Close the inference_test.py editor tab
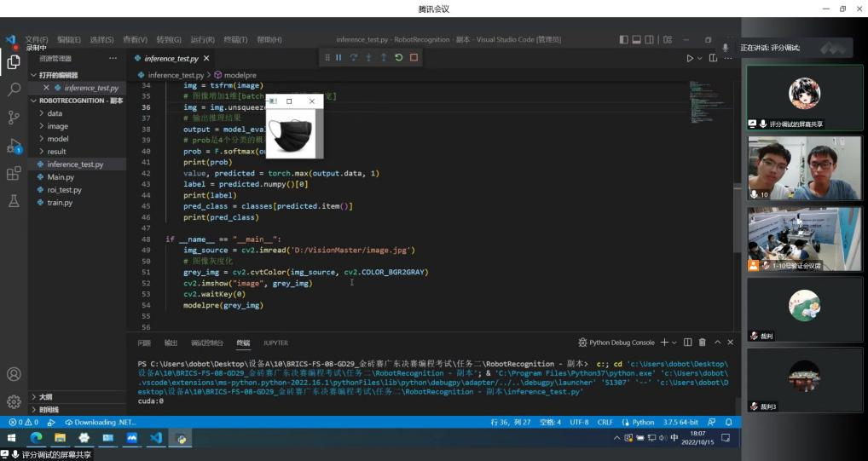868x461 pixels. tap(206, 58)
